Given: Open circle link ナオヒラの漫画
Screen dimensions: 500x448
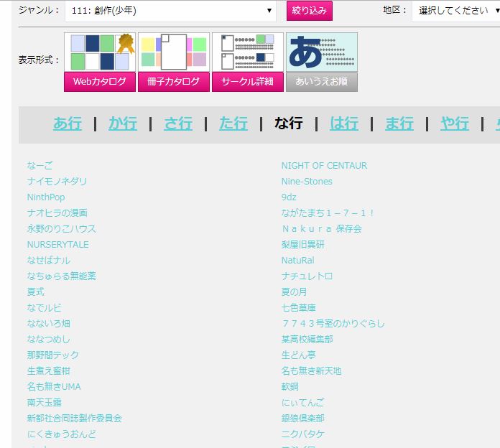Looking at the screenshot, I should pyautogui.click(x=57, y=213).
